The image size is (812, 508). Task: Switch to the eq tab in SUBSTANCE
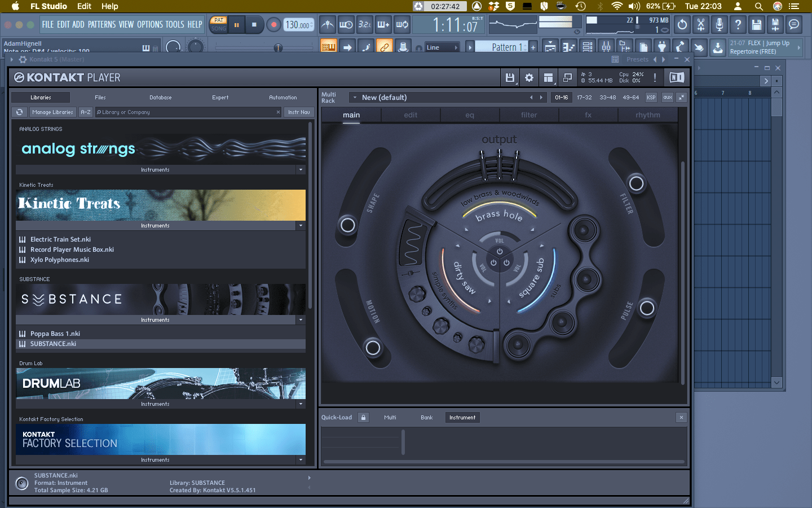tap(470, 115)
